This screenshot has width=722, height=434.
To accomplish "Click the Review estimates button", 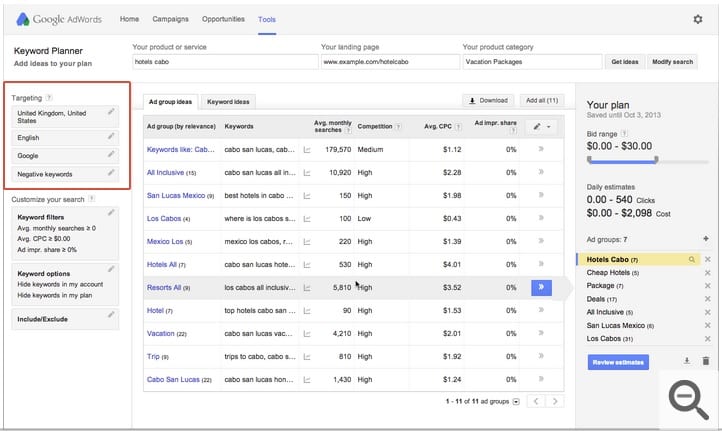I will coord(618,362).
